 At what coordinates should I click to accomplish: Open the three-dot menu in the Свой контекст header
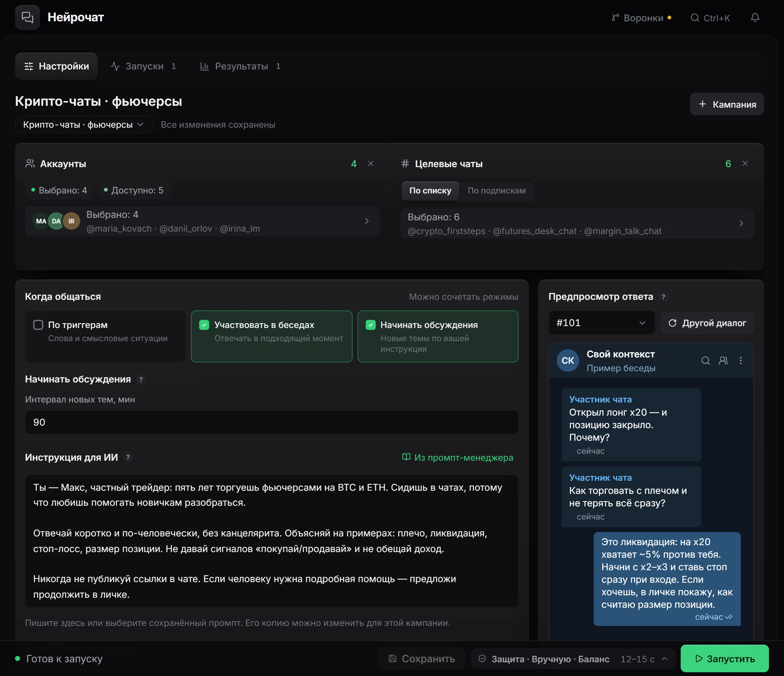coord(740,361)
